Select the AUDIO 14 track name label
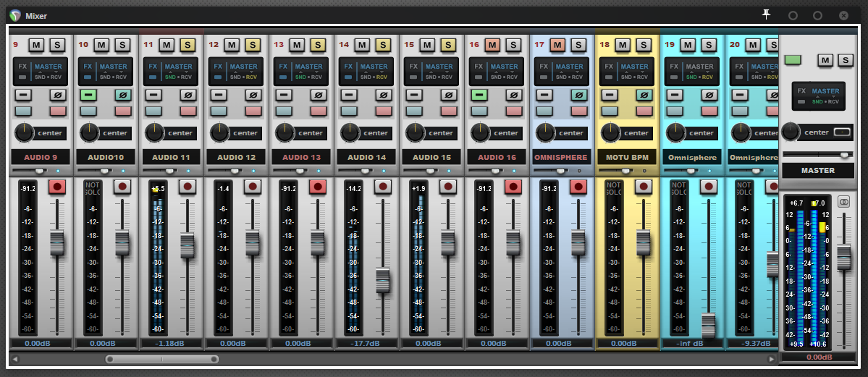This screenshot has height=377, width=868. click(x=366, y=157)
